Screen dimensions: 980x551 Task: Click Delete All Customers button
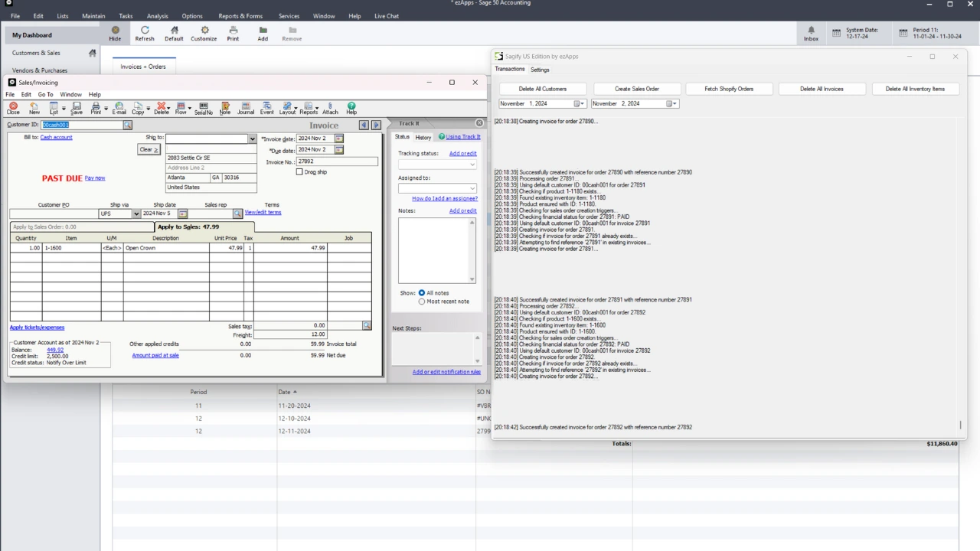click(x=543, y=89)
